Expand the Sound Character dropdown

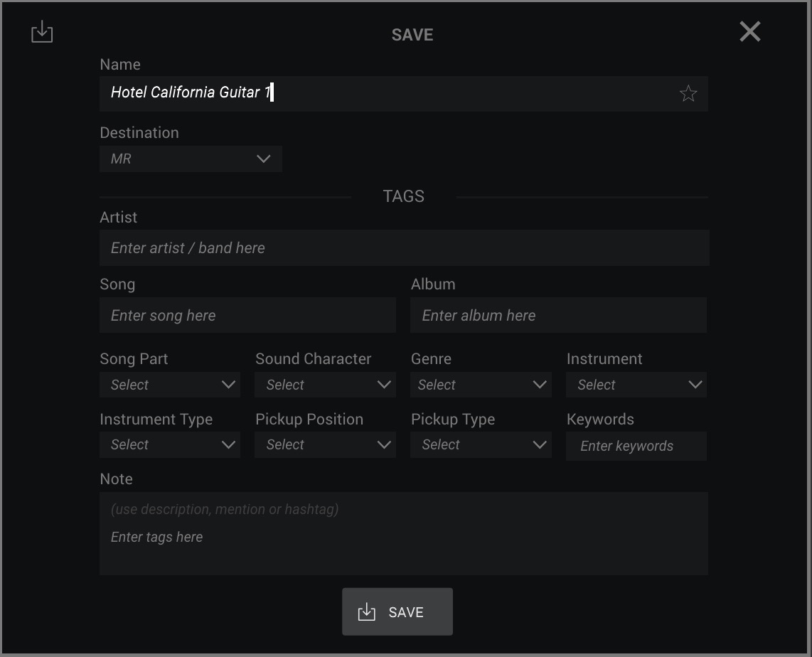(325, 385)
